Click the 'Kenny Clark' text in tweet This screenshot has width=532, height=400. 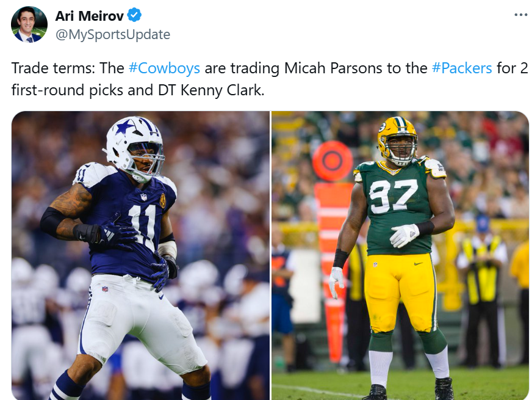[x=222, y=90]
